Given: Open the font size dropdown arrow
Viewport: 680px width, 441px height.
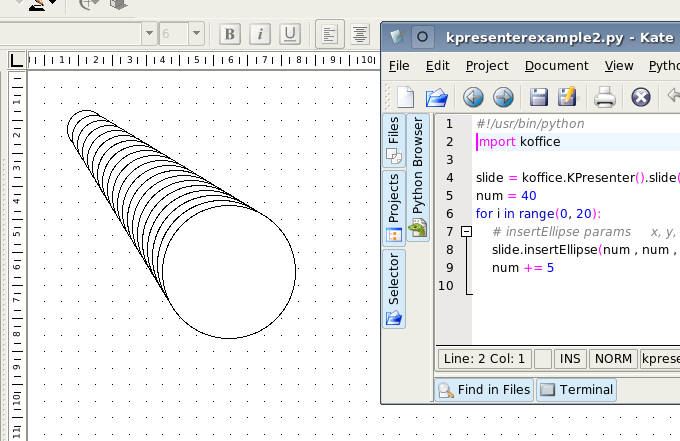Looking at the screenshot, I should pyautogui.click(x=196, y=33).
